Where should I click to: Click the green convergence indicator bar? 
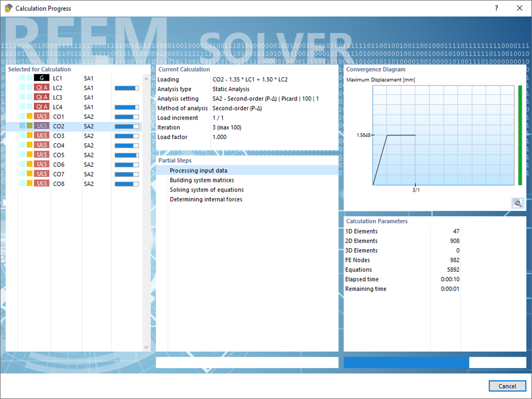520,135
